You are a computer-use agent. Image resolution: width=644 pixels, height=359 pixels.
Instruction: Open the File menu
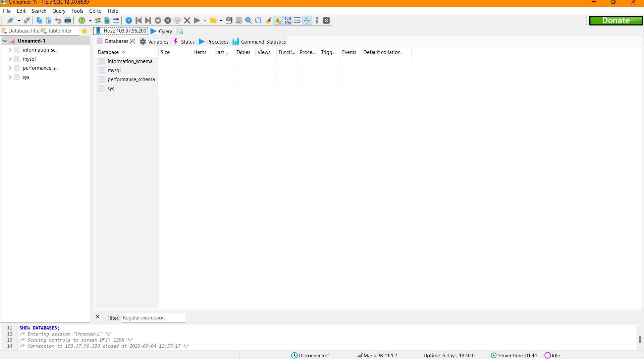pyautogui.click(x=7, y=11)
